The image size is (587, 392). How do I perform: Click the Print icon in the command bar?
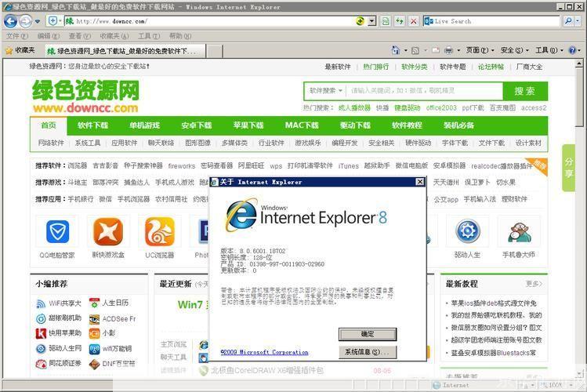(x=448, y=50)
